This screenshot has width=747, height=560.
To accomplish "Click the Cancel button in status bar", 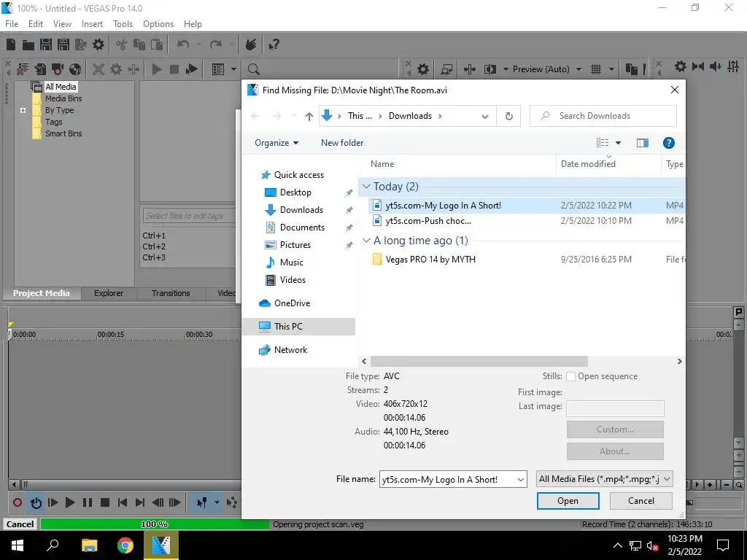I will tap(20, 524).
